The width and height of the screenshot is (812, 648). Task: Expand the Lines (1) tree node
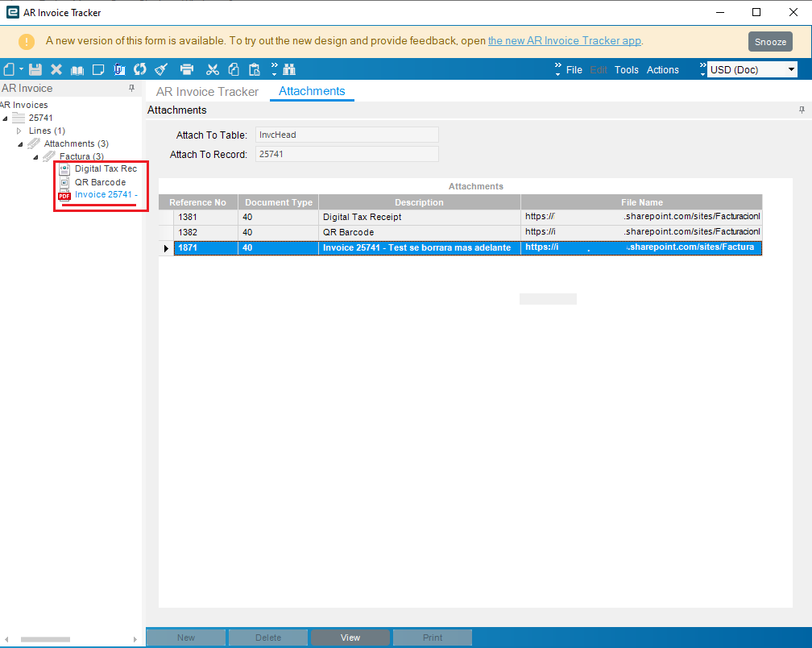pyautogui.click(x=19, y=131)
